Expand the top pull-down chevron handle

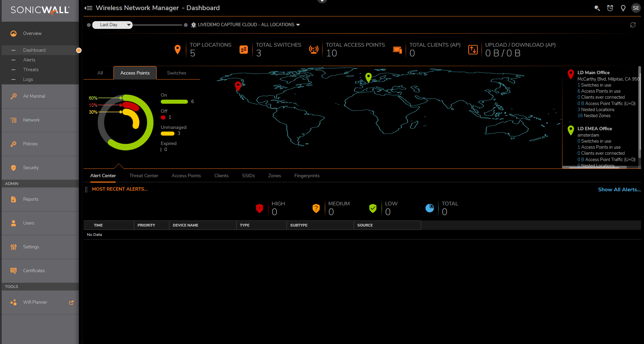point(322,1)
